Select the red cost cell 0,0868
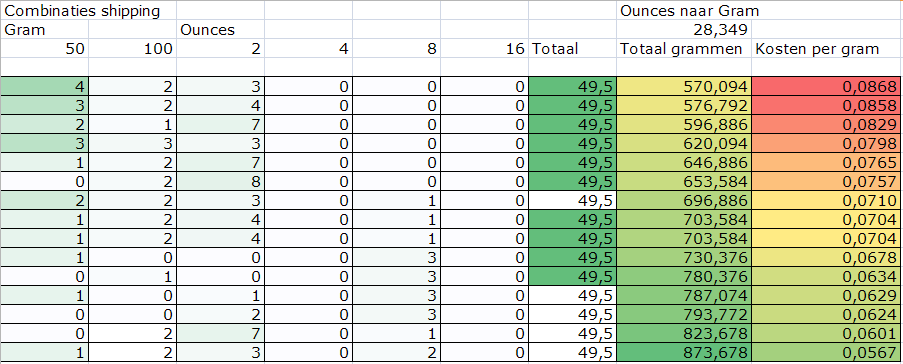The image size is (903, 364). point(826,86)
